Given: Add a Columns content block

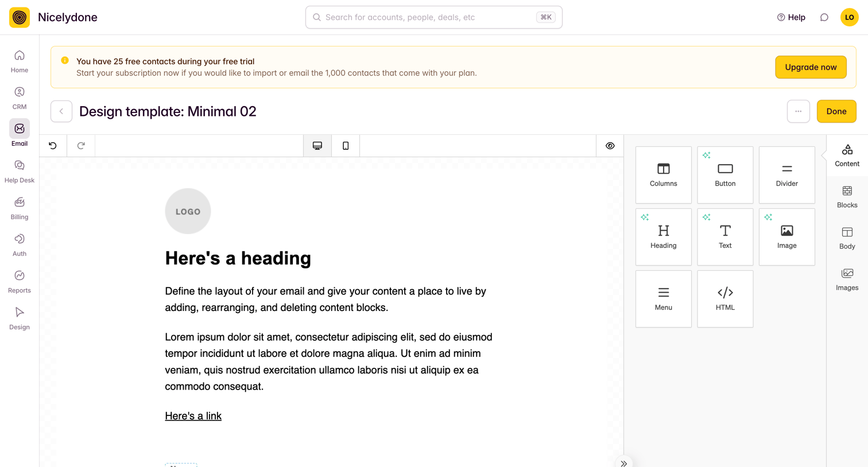Looking at the screenshot, I should [x=664, y=175].
